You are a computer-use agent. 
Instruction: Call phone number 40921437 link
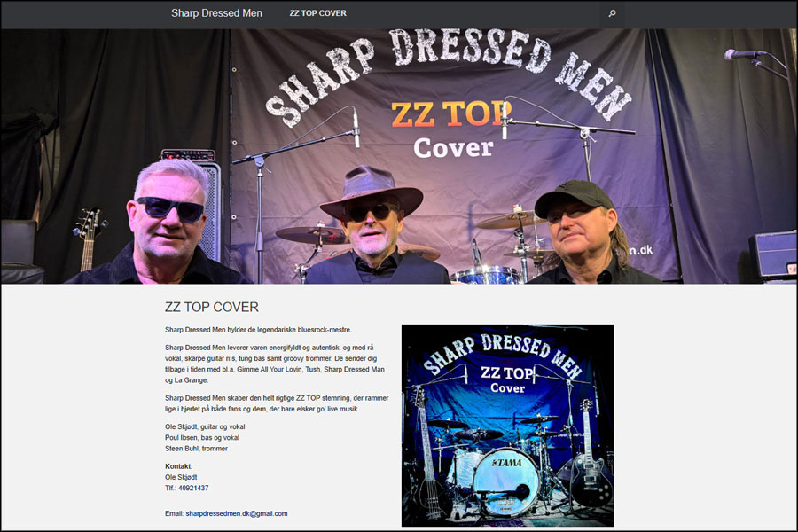193,488
